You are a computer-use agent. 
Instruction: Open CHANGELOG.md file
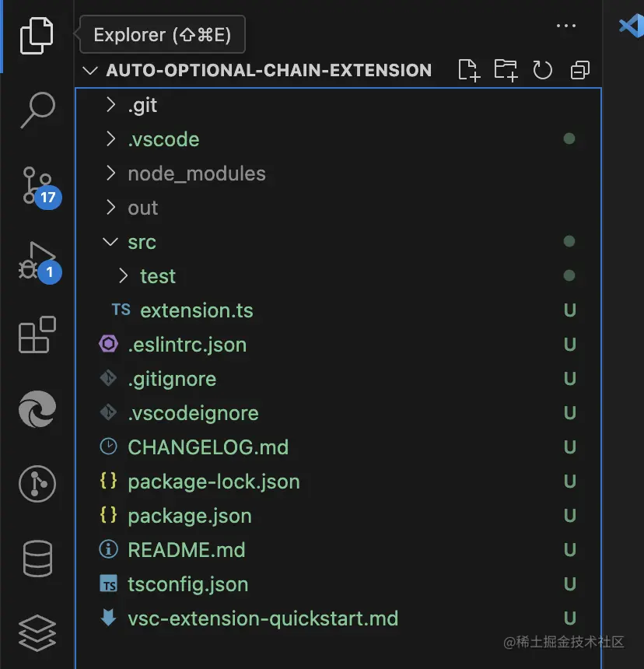[x=338, y=447]
